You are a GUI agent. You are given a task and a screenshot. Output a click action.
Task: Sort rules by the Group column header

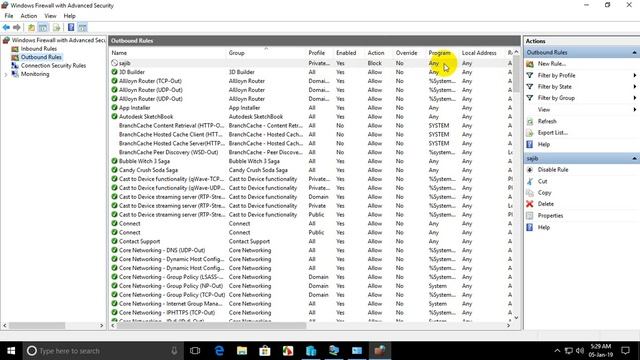tap(266, 53)
